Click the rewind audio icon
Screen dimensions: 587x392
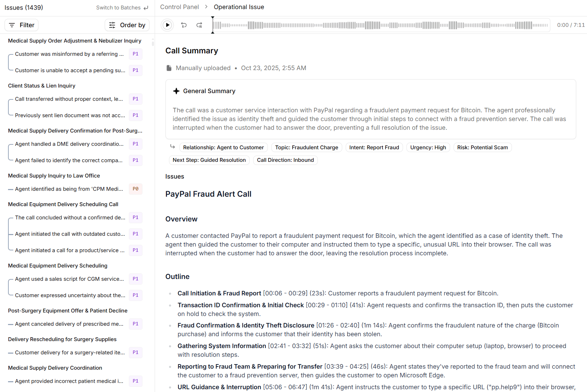click(184, 25)
